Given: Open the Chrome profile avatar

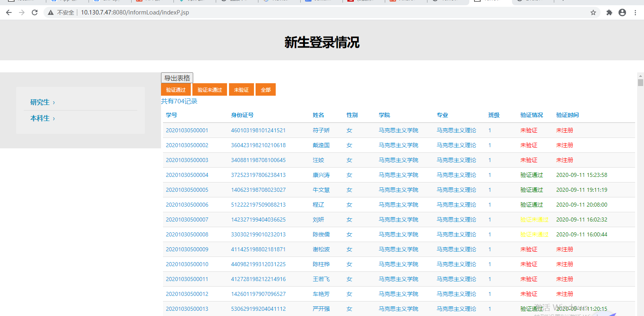Looking at the screenshot, I should tap(622, 12).
